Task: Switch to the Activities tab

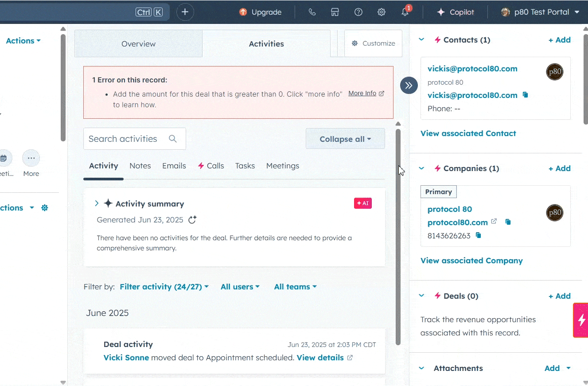Action: [266, 43]
